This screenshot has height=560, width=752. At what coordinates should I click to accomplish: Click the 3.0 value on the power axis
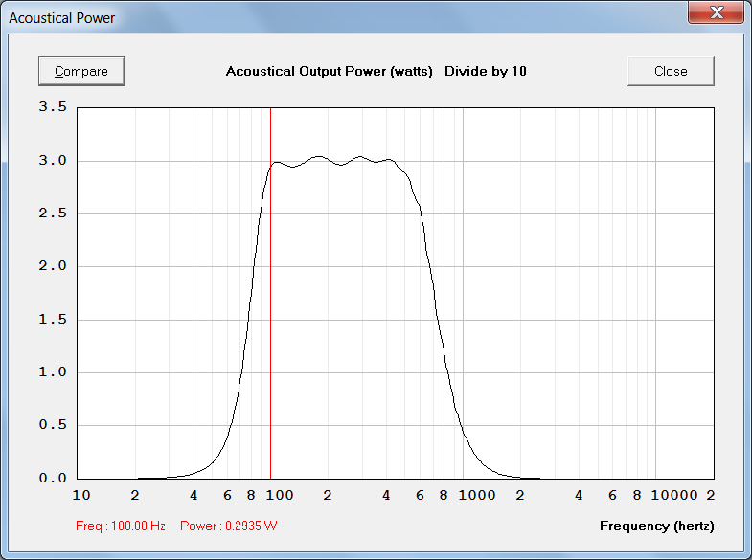pos(53,161)
